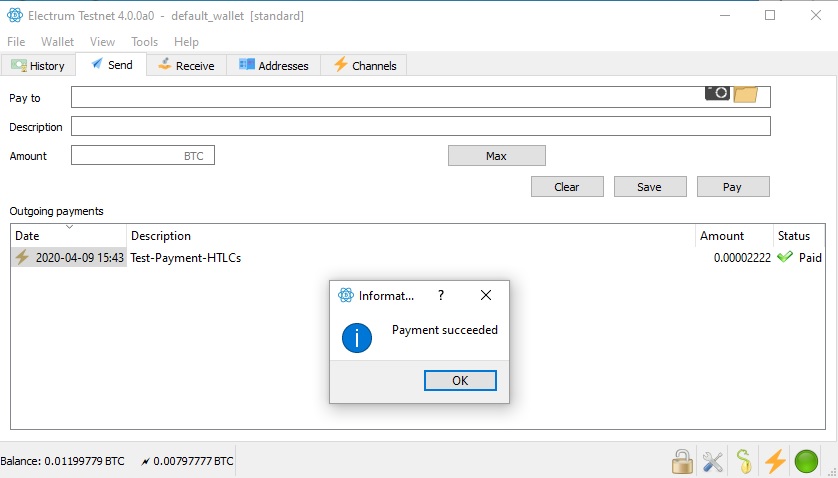Screen dimensions: 838x478
Task: Click the Payment succeeded message
Action: (445, 330)
